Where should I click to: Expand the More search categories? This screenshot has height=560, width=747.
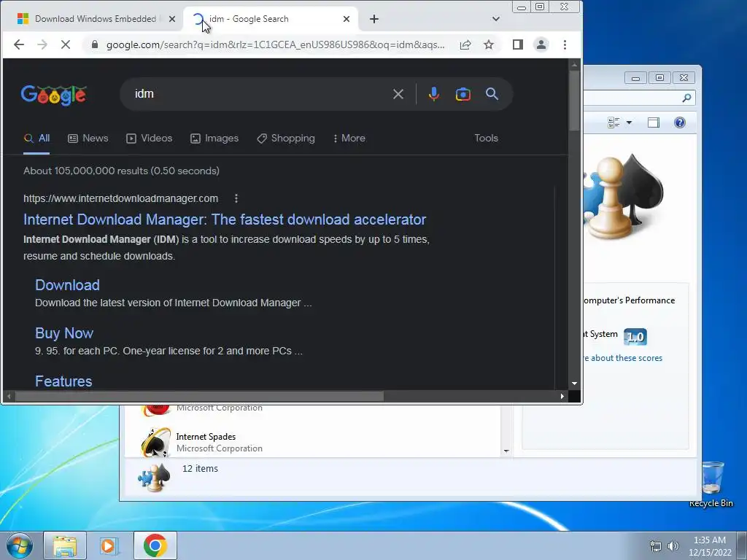(349, 139)
